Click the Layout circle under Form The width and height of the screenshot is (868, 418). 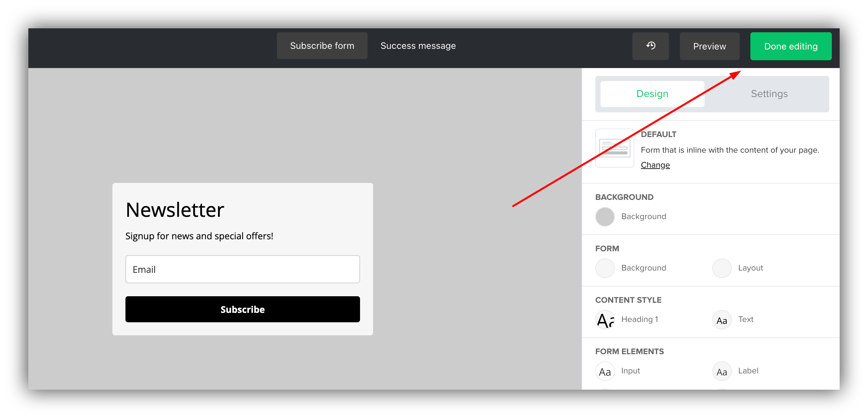tap(721, 268)
